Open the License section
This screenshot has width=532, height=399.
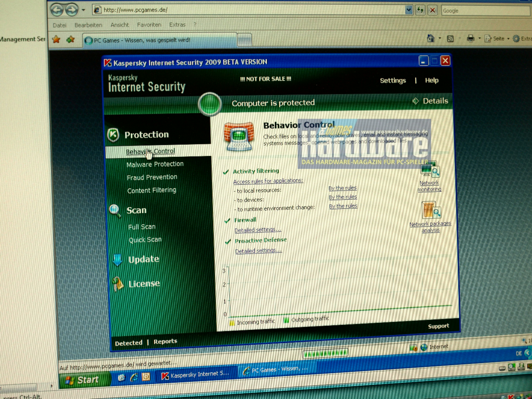[144, 284]
